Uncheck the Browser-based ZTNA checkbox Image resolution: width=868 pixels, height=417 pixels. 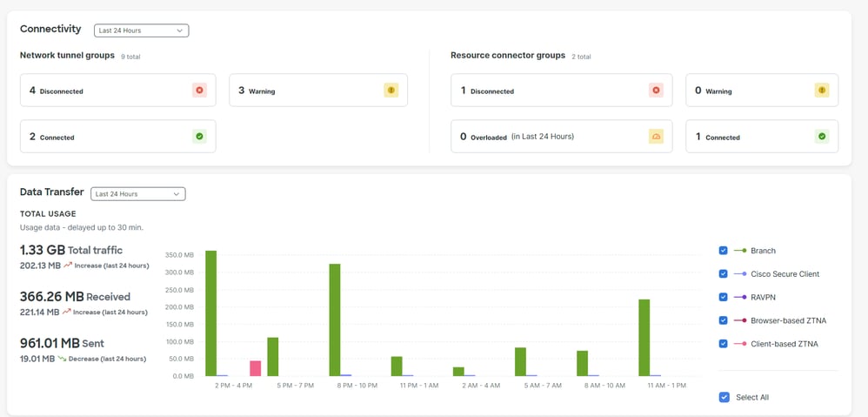tap(723, 320)
